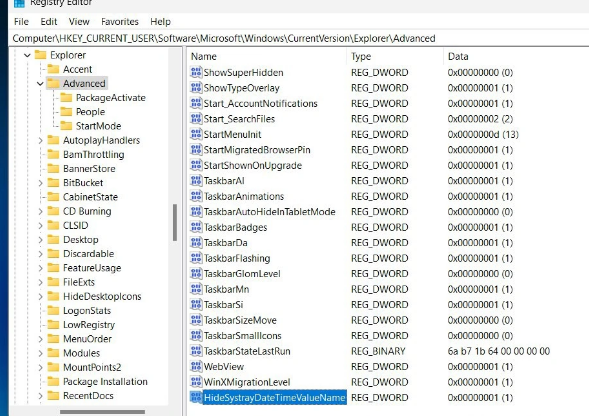589x416 pixels.
Task: Click the Start_SearchFiles value icon
Action: (196, 118)
